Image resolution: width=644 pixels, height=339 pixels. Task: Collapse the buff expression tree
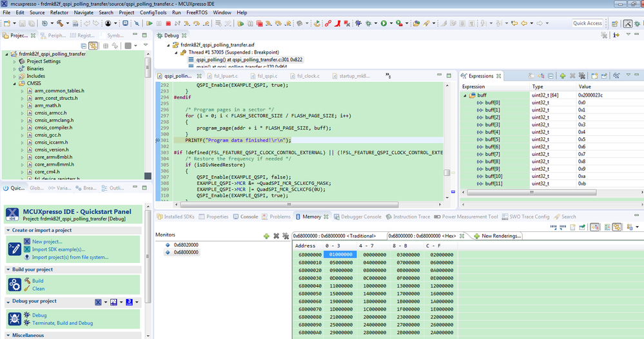click(465, 95)
